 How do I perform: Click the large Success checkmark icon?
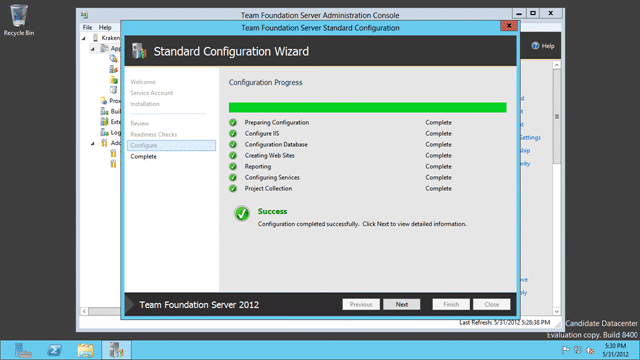(x=242, y=213)
